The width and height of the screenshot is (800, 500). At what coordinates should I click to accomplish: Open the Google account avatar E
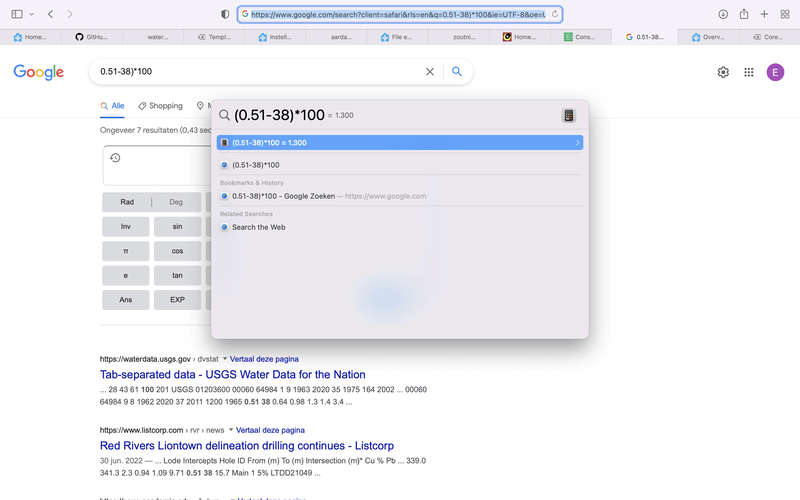pos(775,72)
